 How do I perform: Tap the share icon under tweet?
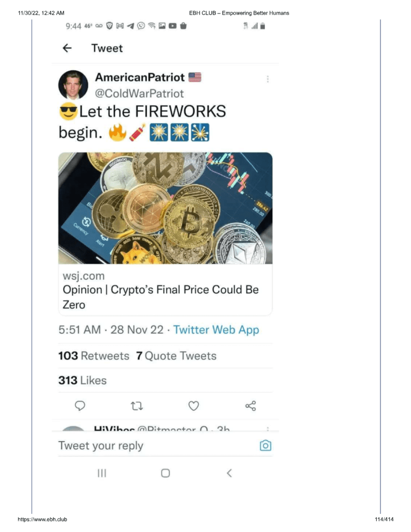250,406
